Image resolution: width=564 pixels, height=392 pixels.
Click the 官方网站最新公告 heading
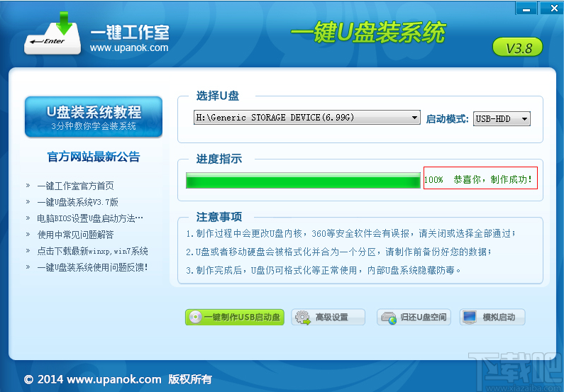pos(94,157)
